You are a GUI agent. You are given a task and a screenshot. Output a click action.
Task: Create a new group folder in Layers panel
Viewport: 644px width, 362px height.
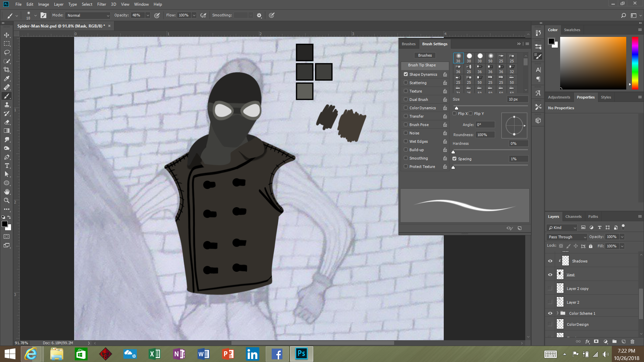[614, 342]
